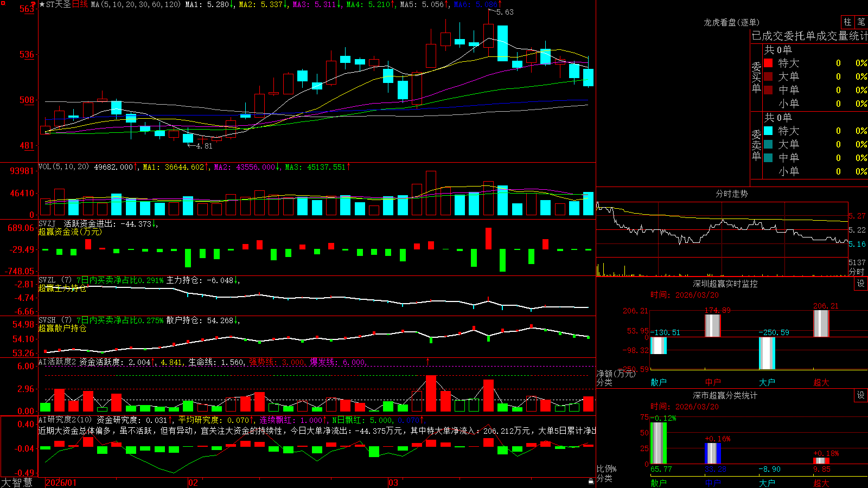868x488 pixels.
Task: Click the 5.63 high price label
Action: click(505, 12)
